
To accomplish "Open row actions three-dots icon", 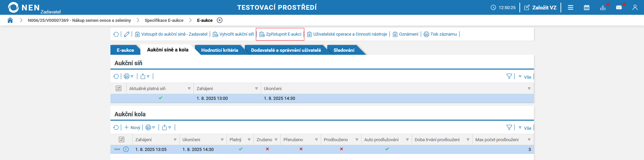I will point(117,149).
